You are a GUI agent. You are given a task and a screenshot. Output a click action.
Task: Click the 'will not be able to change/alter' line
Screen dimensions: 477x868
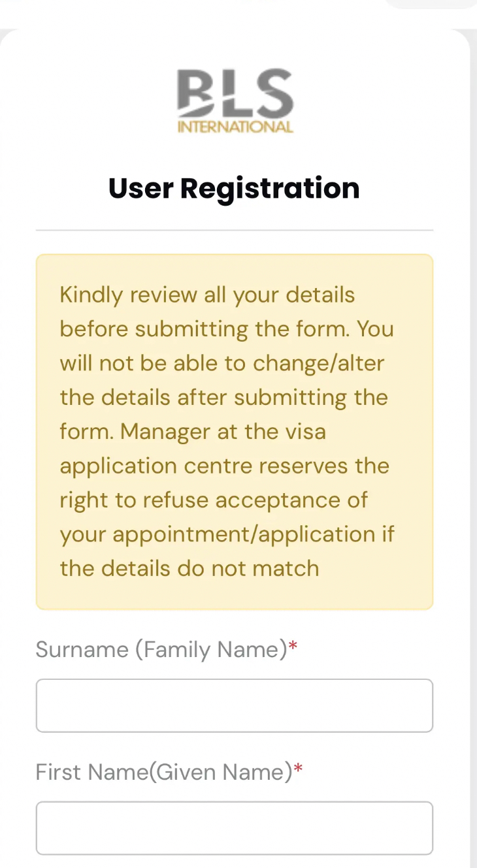pyautogui.click(x=222, y=363)
